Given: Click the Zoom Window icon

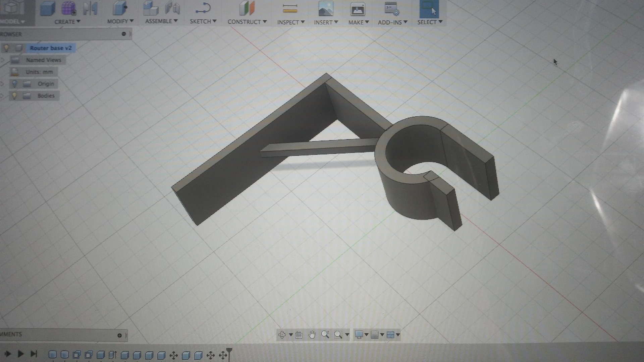Looking at the screenshot, I should point(338,335).
